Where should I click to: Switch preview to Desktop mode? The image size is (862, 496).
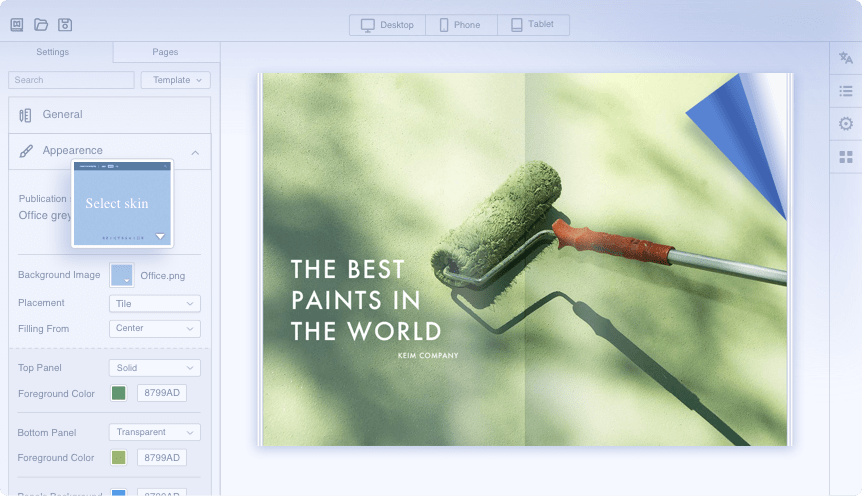click(x=387, y=25)
